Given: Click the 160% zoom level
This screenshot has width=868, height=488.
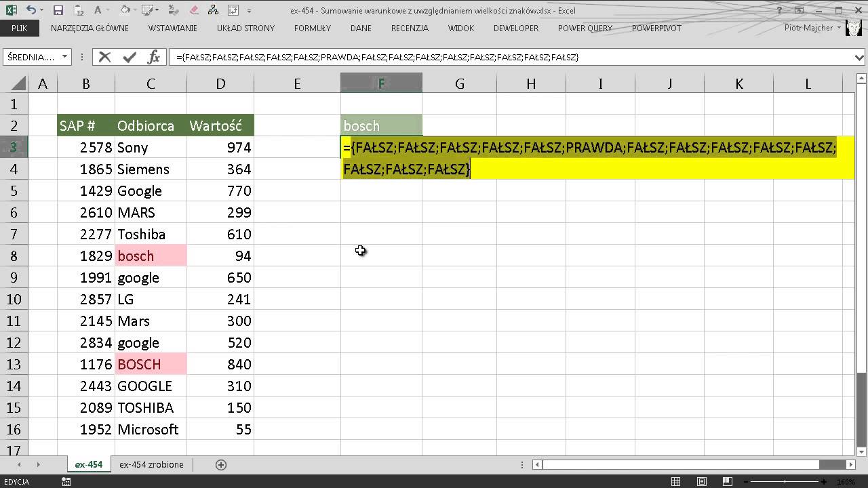Looking at the screenshot, I should pos(846,482).
